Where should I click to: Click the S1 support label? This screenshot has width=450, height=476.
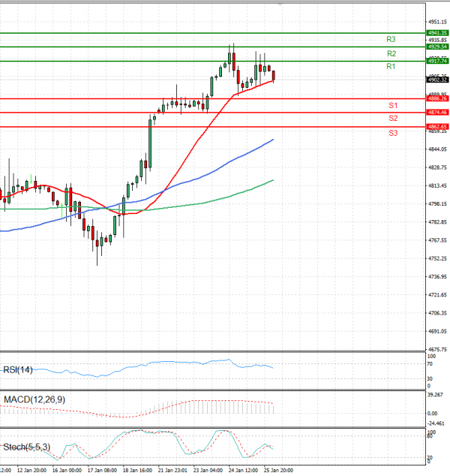[x=393, y=106]
